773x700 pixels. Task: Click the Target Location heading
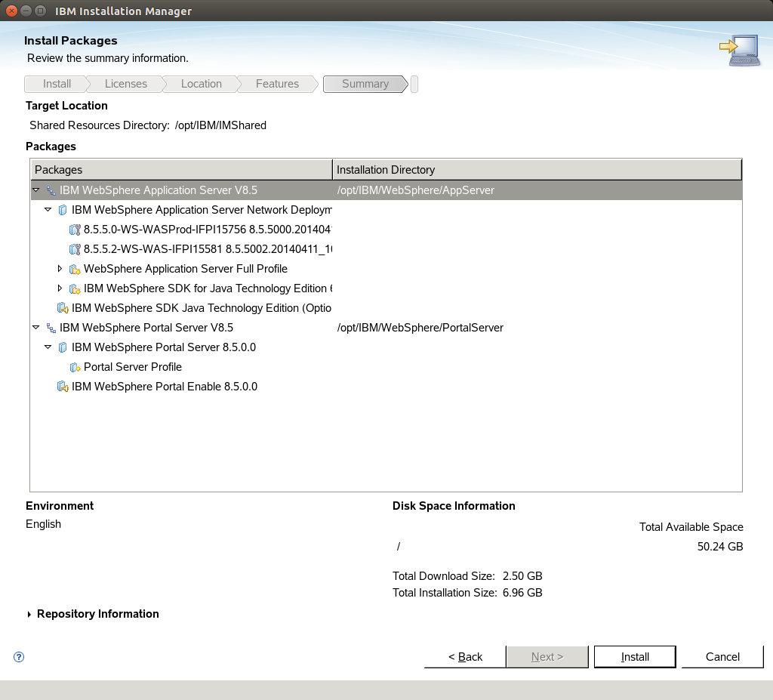click(x=66, y=106)
